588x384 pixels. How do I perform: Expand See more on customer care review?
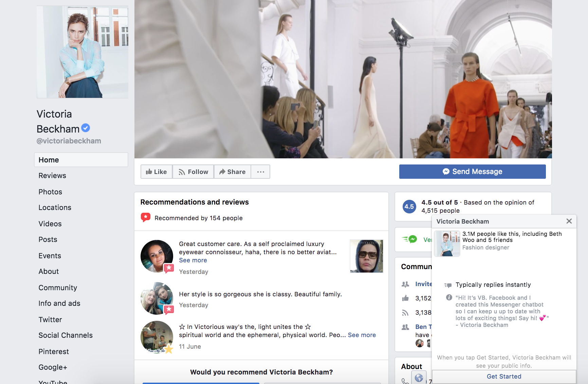pyautogui.click(x=193, y=260)
